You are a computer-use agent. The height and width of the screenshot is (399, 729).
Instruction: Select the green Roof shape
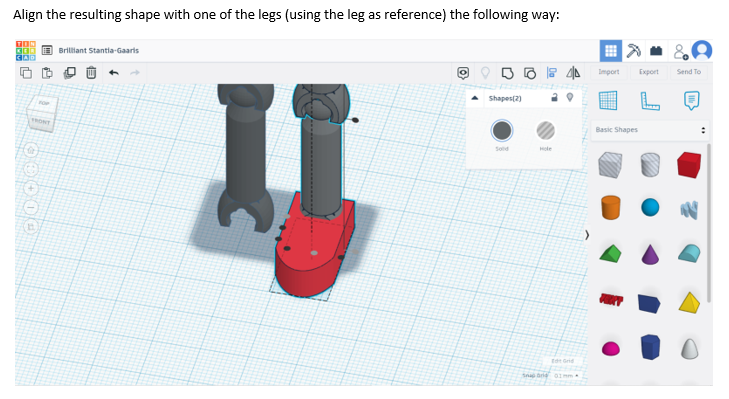click(610, 254)
